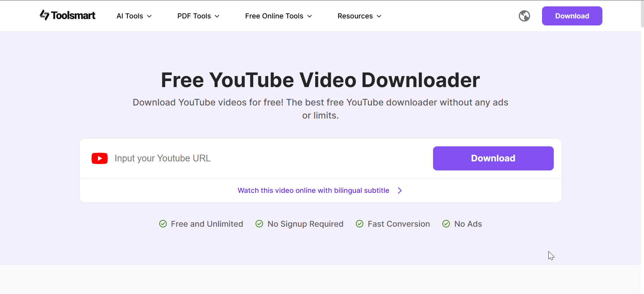Open the language globe icon

pyautogui.click(x=524, y=16)
